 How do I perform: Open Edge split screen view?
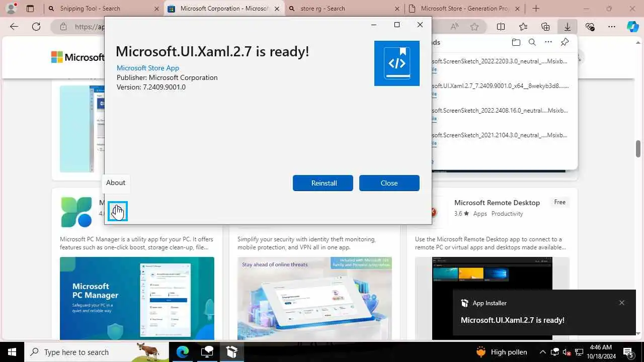click(x=501, y=27)
